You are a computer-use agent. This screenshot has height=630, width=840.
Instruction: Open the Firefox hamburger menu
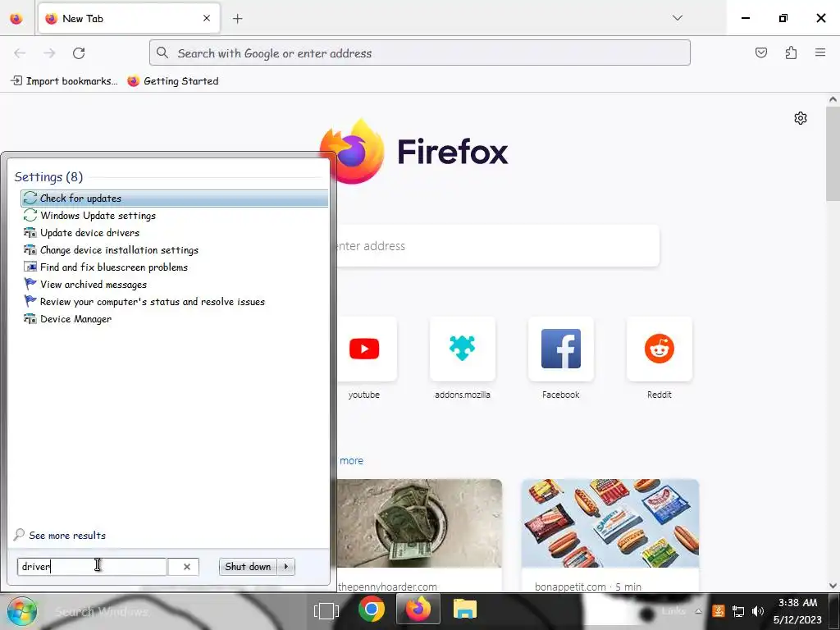point(820,52)
